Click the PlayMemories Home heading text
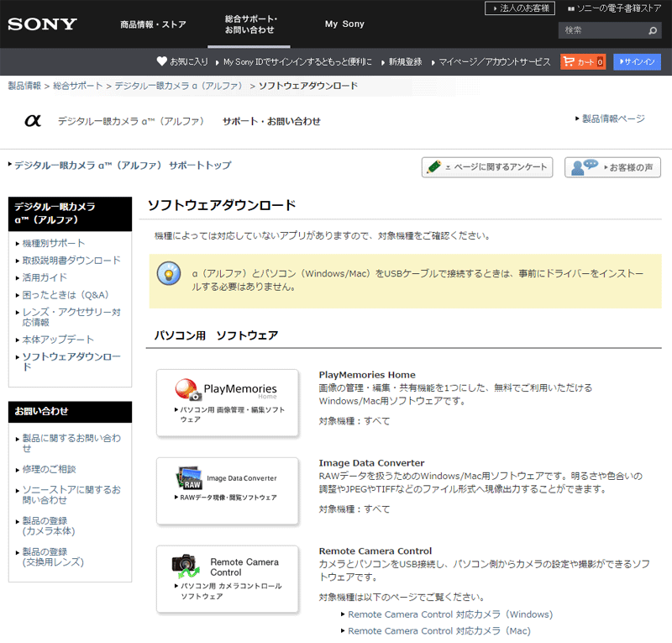The image size is (672, 643). click(367, 375)
